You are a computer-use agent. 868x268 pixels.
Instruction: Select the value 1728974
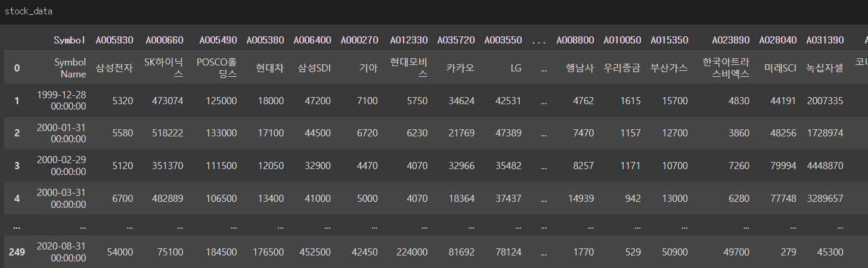(826, 133)
